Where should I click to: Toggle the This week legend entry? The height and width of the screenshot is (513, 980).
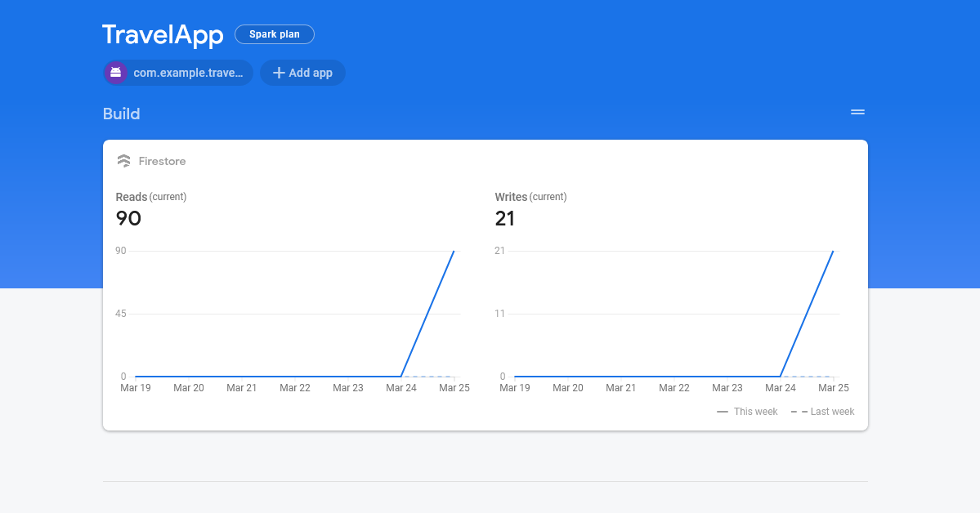coord(746,411)
